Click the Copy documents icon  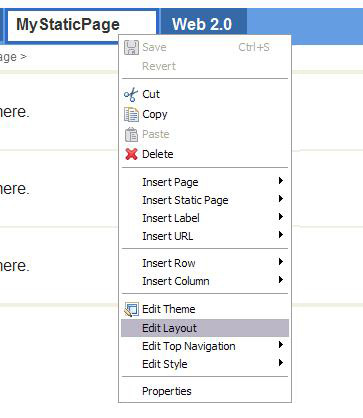coord(131,115)
